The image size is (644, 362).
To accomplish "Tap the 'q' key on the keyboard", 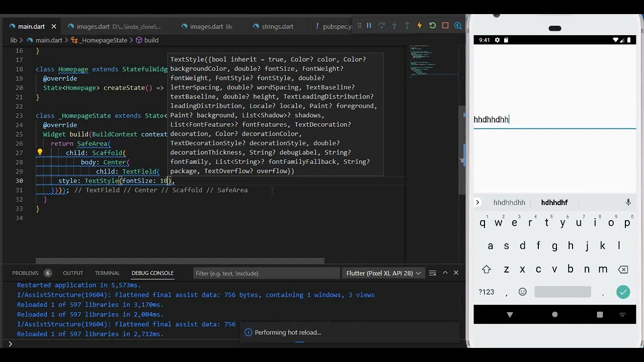I will (x=482, y=223).
